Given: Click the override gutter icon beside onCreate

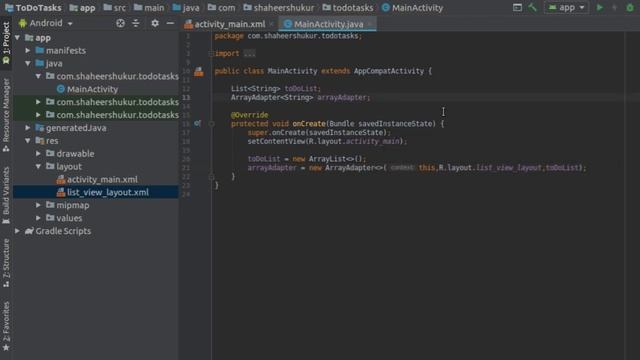Looking at the screenshot, I should tap(198, 123).
